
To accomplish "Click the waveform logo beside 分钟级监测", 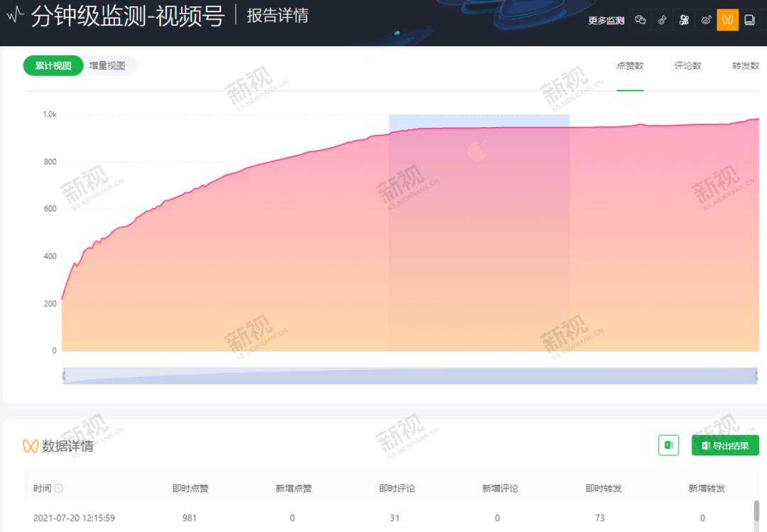I will pyautogui.click(x=14, y=16).
